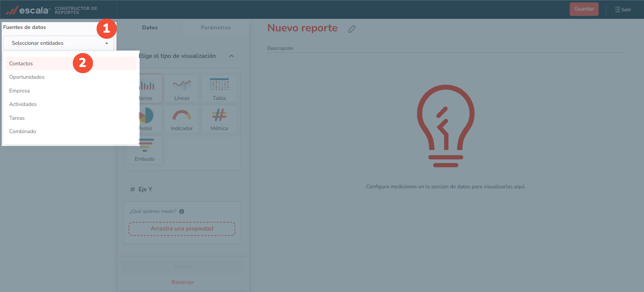
Task: Open the Parámetros tab
Action: coord(216,28)
